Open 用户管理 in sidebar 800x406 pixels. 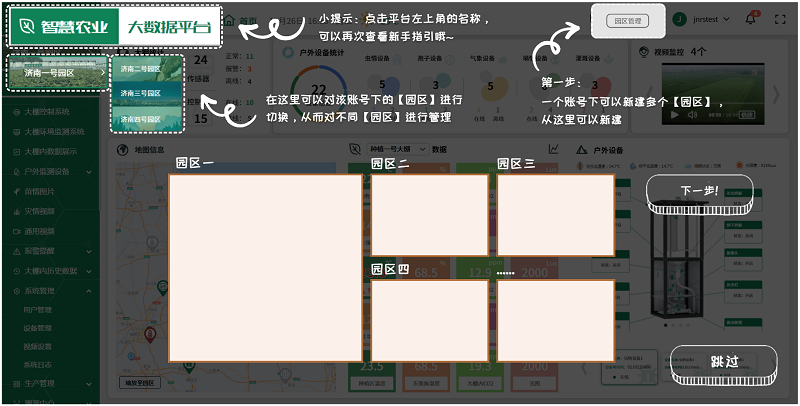pyautogui.click(x=38, y=310)
